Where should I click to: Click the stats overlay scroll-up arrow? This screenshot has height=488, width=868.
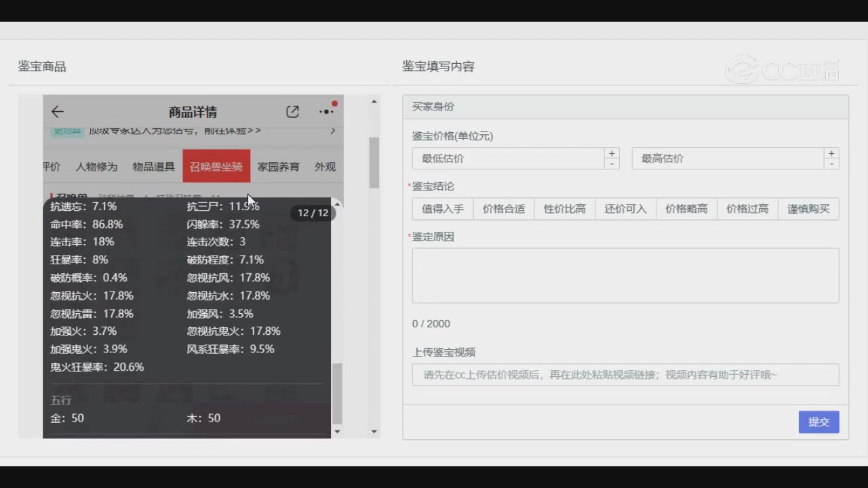click(337, 205)
